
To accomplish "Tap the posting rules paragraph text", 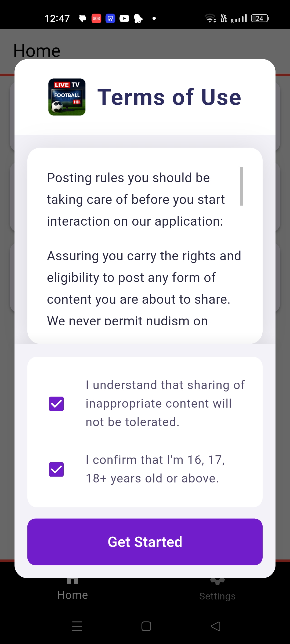I will click(136, 199).
